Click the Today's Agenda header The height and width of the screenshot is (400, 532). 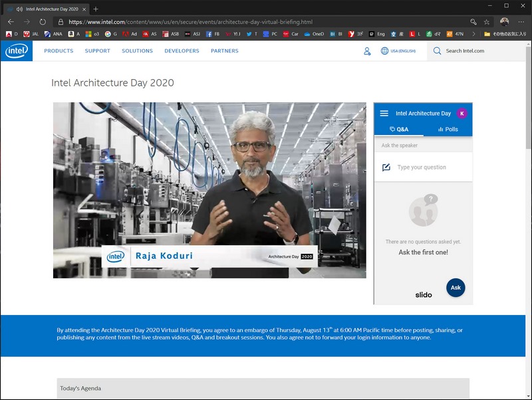[263, 388]
